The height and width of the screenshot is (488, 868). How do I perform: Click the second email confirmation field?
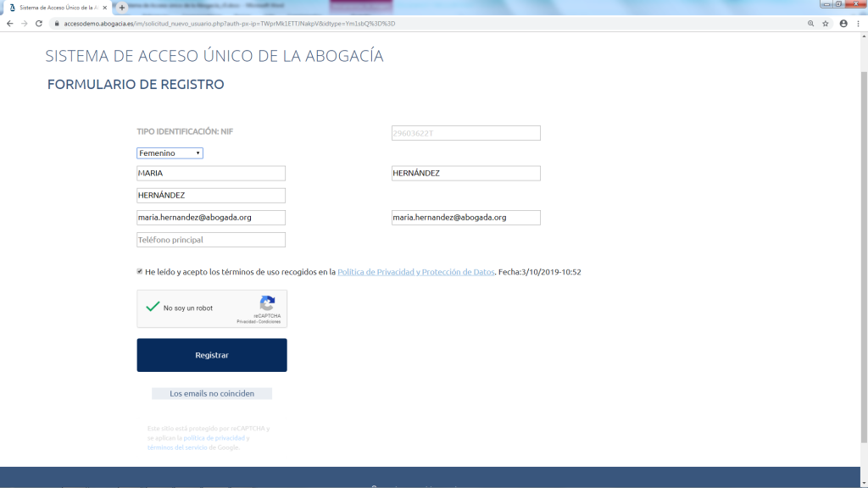465,218
